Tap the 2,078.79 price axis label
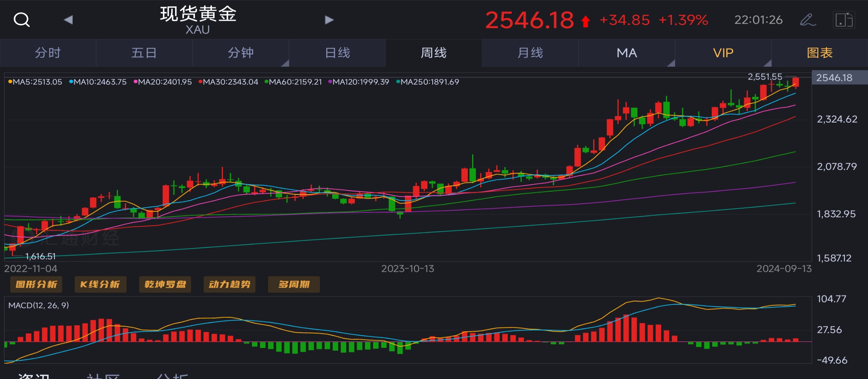The image size is (868, 379). pyautogui.click(x=837, y=166)
